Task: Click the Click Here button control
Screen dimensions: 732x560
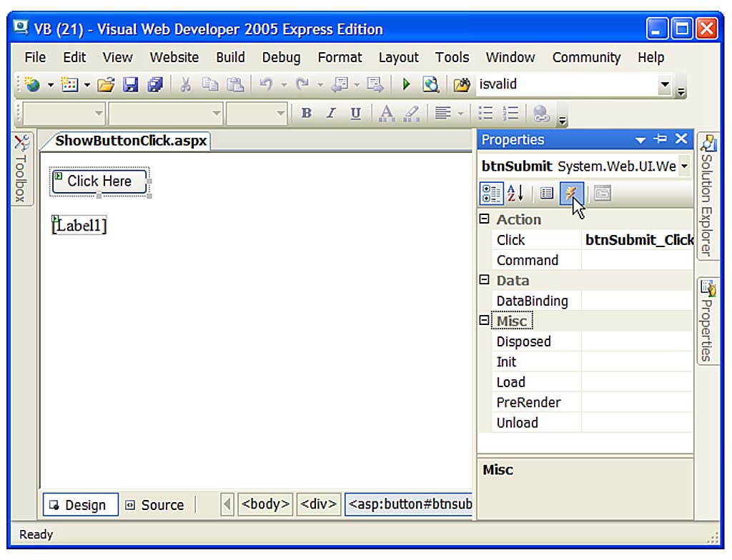Action: tap(99, 181)
